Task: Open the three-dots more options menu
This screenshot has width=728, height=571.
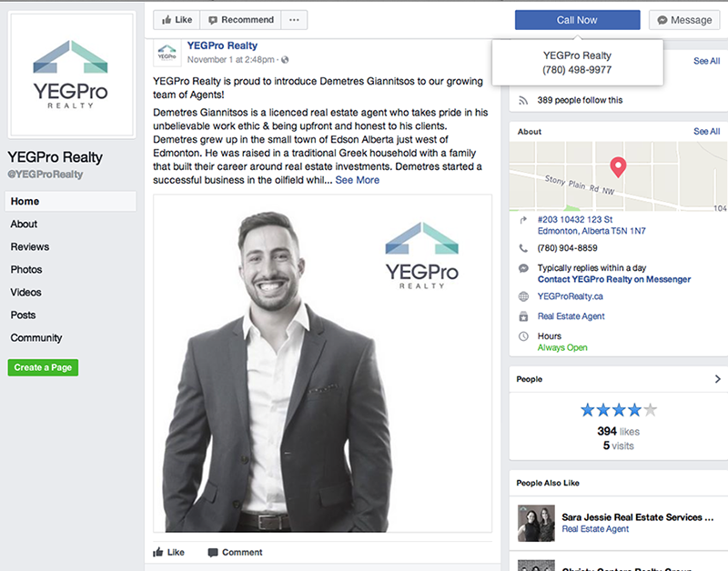Action: point(294,20)
